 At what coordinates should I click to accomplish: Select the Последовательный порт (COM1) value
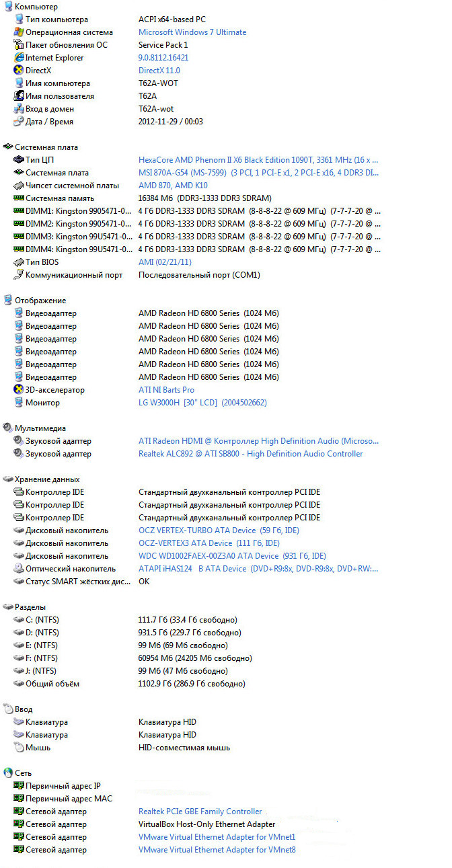[199, 275]
